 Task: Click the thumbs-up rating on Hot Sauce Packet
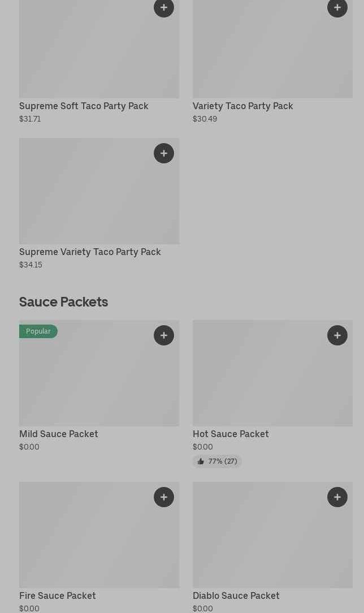[217, 461]
